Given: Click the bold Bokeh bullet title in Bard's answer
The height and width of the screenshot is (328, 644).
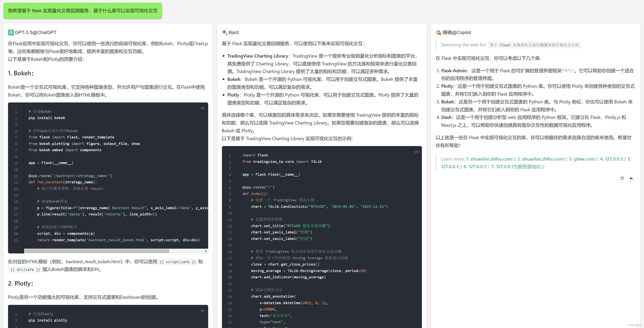Looking at the screenshot, I should pos(234,79).
